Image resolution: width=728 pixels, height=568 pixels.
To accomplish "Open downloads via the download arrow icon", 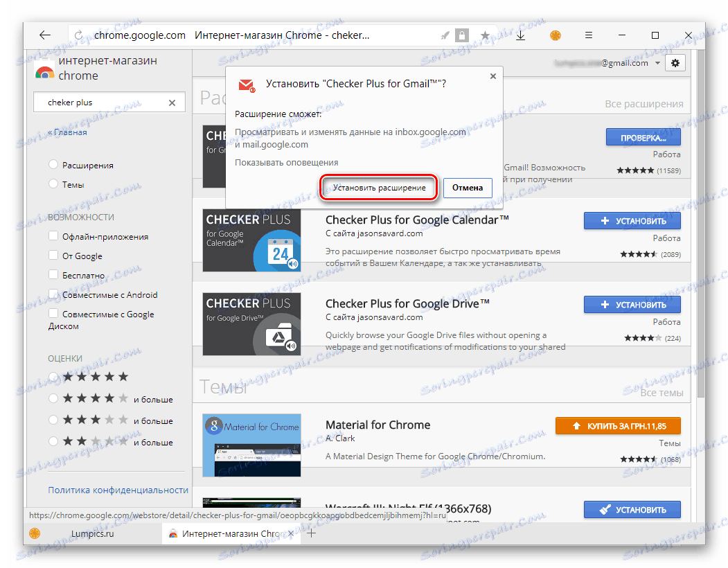I will pos(520,35).
